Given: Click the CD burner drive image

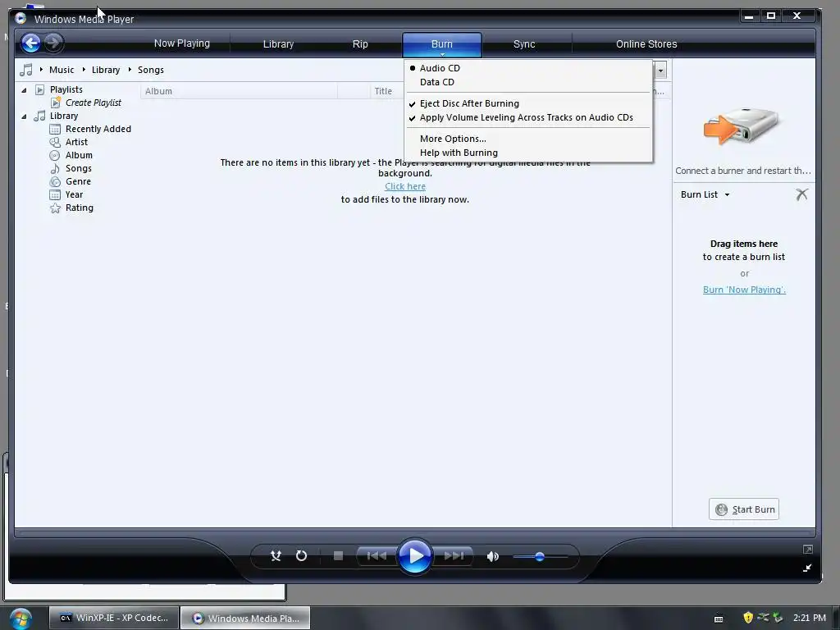Looking at the screenshot, I should coord(742,126).
